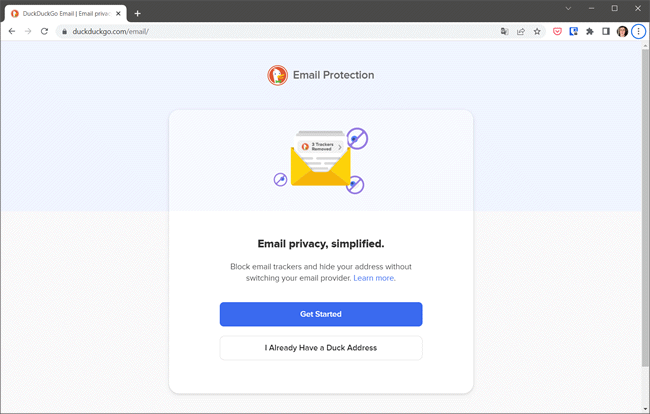This screenshot has width=650, height=414.
Task: Toggle the browser side panel
Action: [606, 31]
